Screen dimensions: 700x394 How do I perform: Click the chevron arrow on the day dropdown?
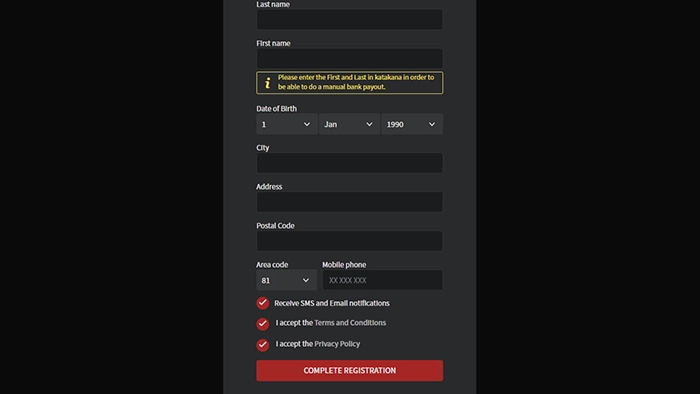click(307, 124)
